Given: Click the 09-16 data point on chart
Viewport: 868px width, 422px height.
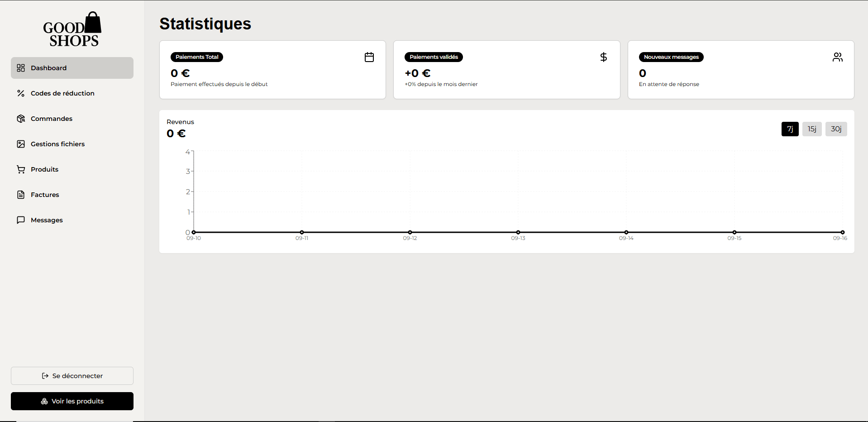Looking at the screenshot, I should click(842, 232).
